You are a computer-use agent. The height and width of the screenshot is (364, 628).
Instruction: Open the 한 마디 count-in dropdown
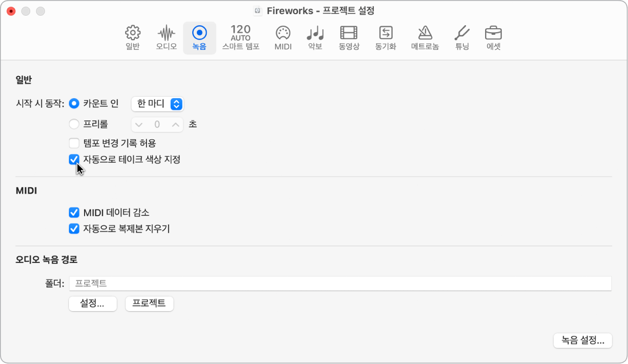tap(158, 104)
